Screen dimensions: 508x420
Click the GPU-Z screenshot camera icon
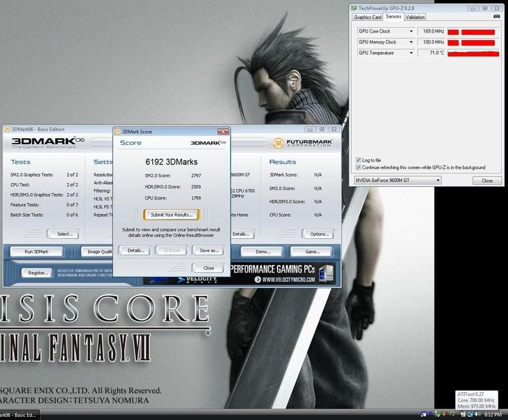point(497,17)
